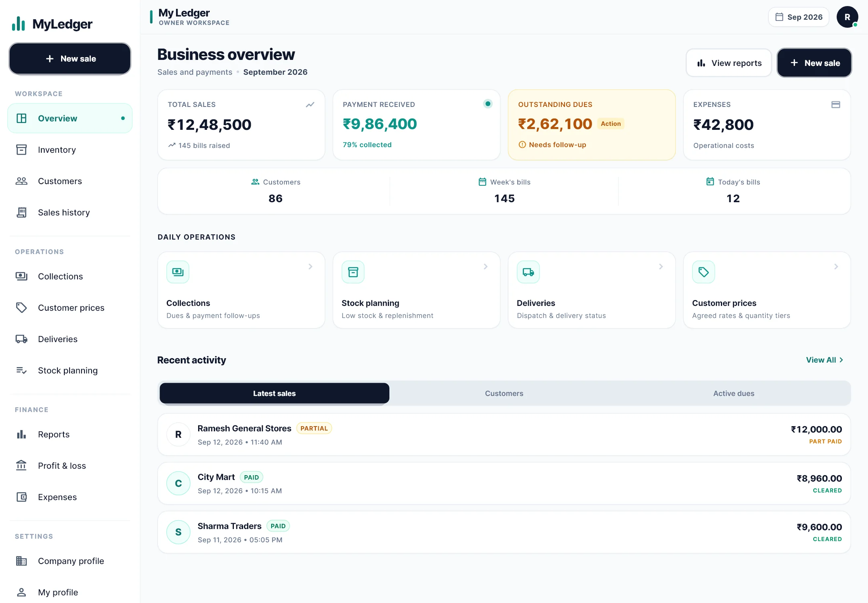Viewport: 868px width, 603px height.
Task: Click the Stock planning card box icon
Action: tap(353, 272)
